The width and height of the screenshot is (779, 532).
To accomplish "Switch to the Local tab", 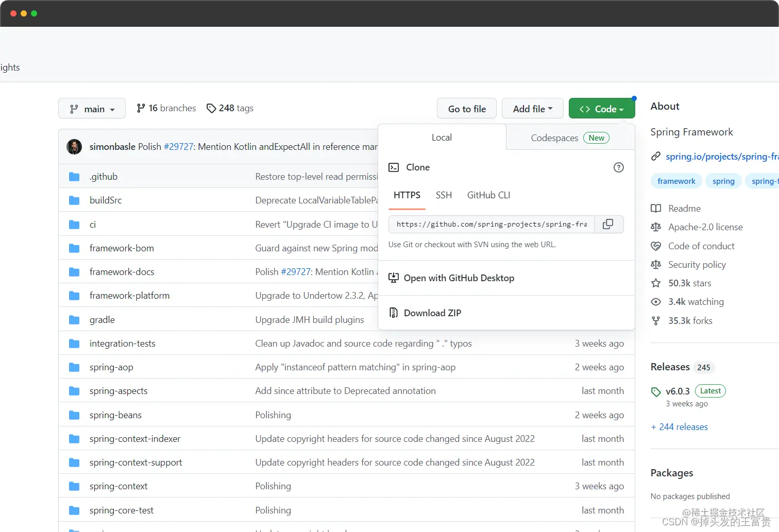I will pyautogui.click(x=442, y=138).
